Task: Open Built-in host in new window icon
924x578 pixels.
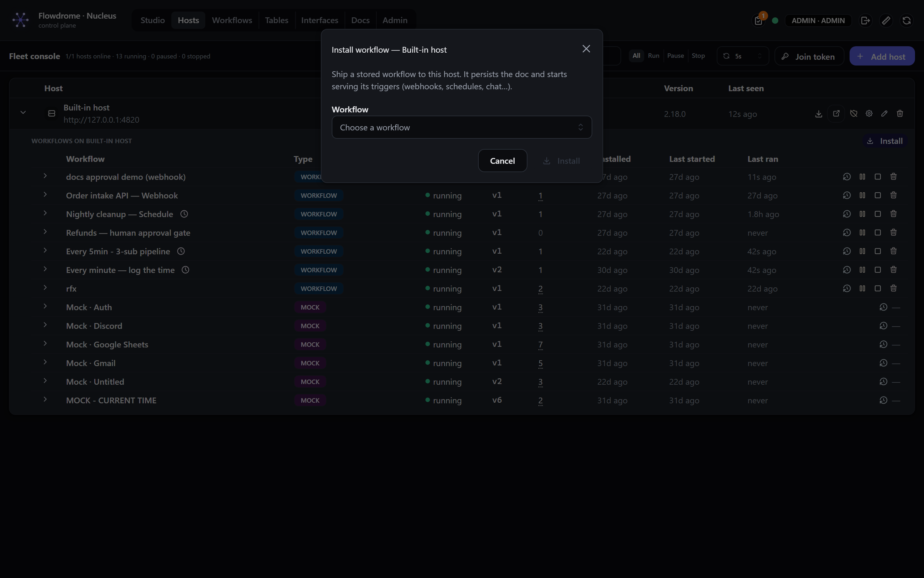Action: [x=836, y=114]
